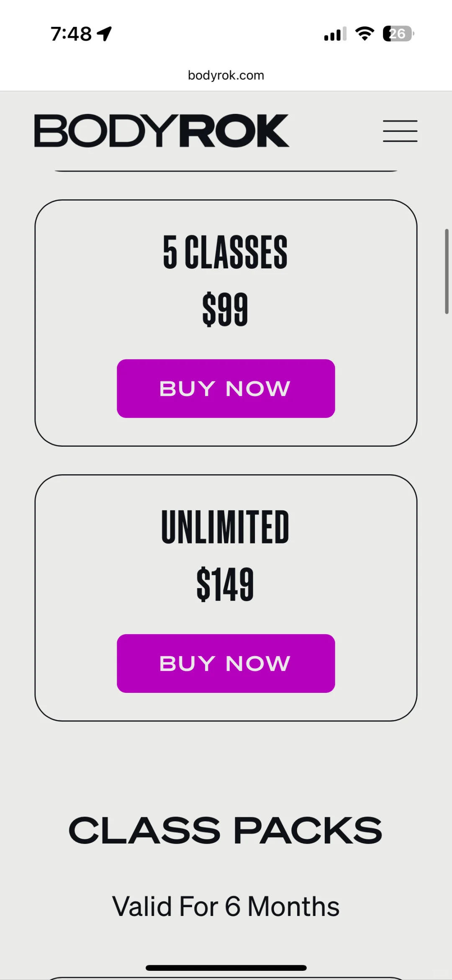The width and height of the screenshot is (452, 980).
Task: Tap the battery level indicator
Action: click(x=398, y=33)
